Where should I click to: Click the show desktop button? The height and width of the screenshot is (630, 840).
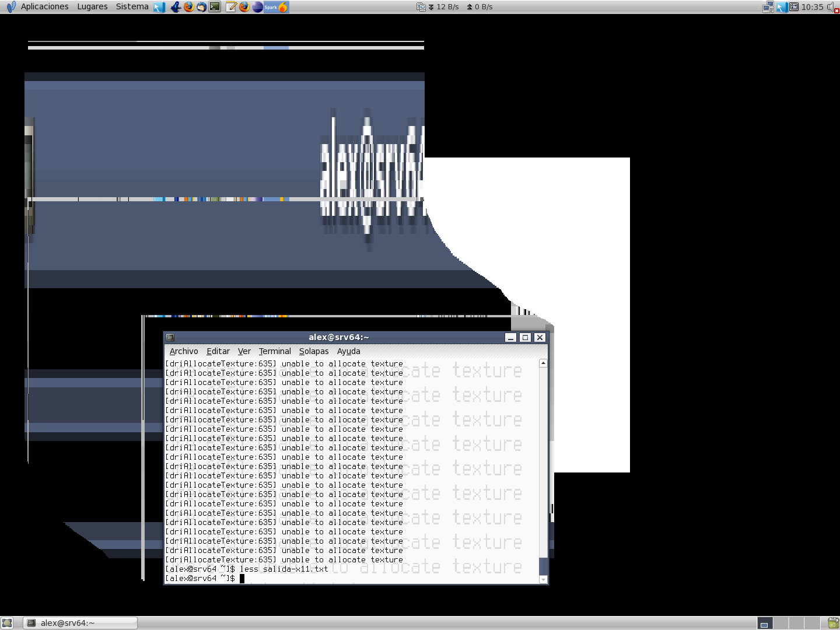[x=7, y=623]
